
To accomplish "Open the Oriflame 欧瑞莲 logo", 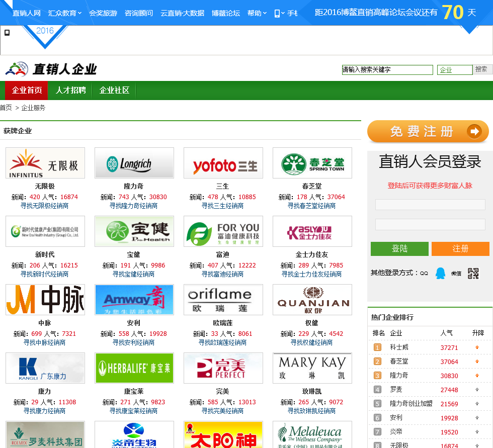I will (x=223, y=300).
